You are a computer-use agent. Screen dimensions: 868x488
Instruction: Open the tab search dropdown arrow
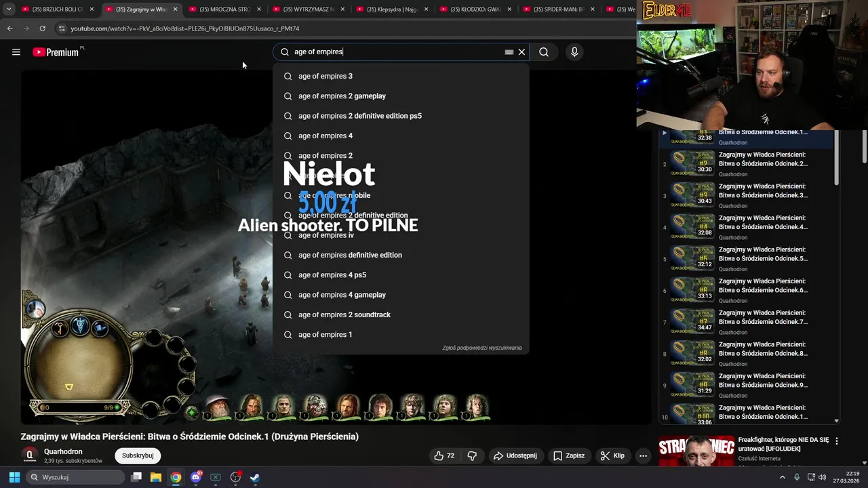coord(9,9)
